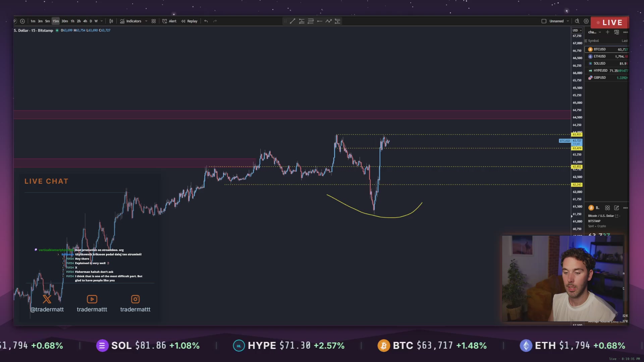Add a symbol to compare with the plus-circle icon

22,21
